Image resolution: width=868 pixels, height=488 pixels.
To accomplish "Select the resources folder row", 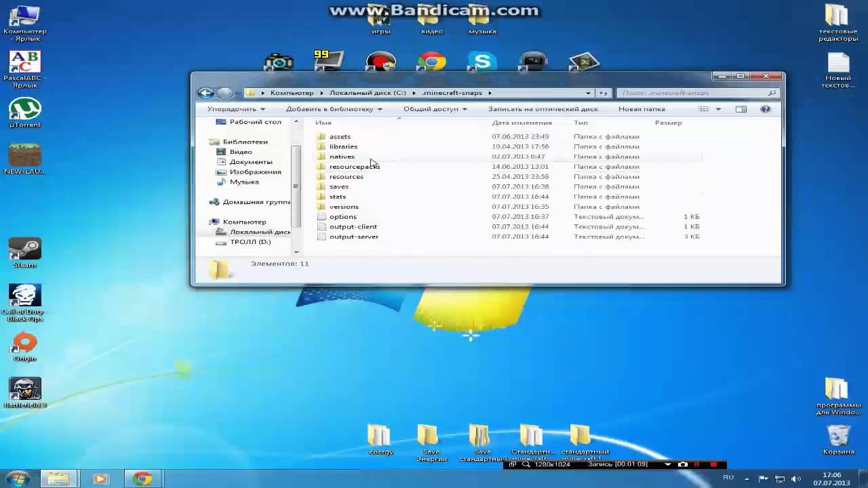I will [x=509, y=176].
